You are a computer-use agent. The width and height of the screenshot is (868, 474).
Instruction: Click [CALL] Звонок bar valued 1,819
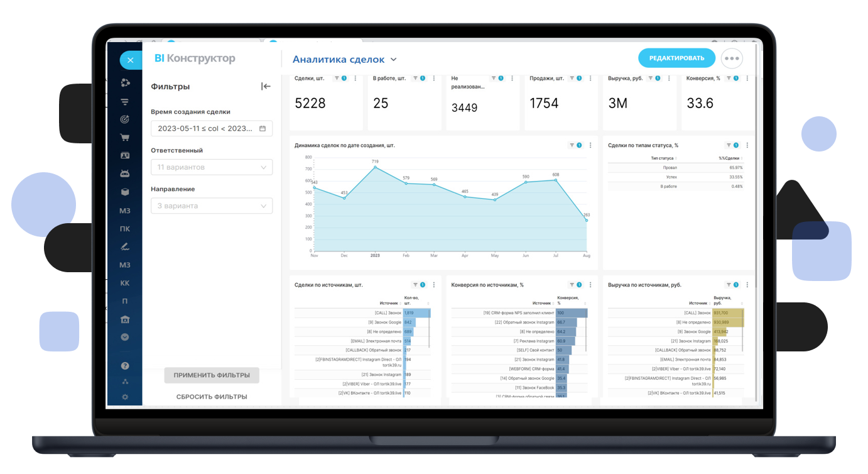pos(417,312)
